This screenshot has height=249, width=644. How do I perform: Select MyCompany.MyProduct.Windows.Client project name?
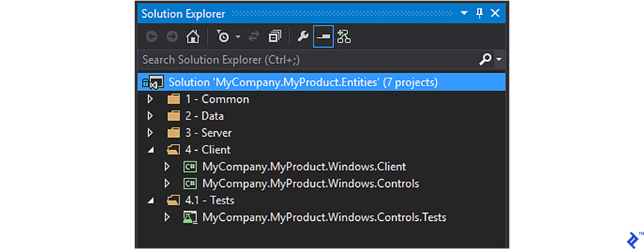(x=304, y=167)
